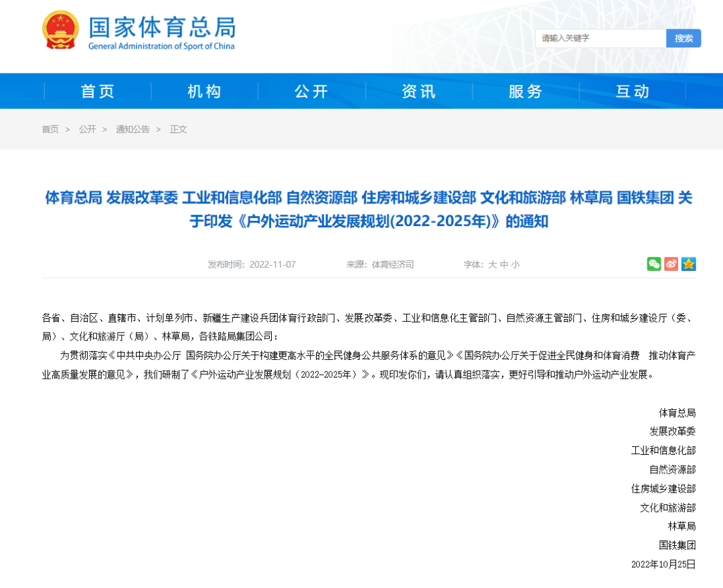Click 公开 in the breadcrumb trail

point(87,129)
